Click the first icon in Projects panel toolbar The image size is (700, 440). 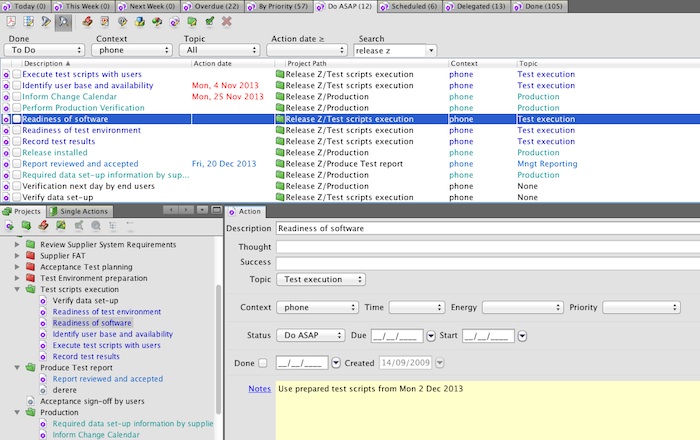pos(9,227)
